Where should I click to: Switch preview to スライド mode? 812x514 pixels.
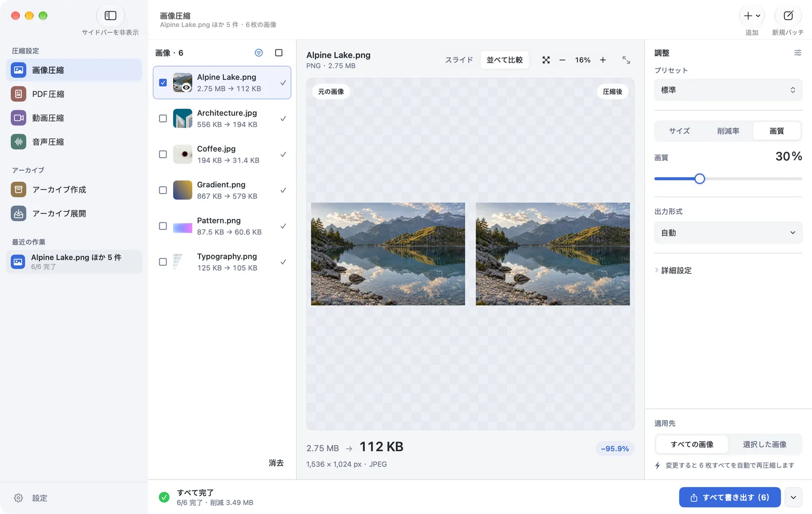pos(459,60)
